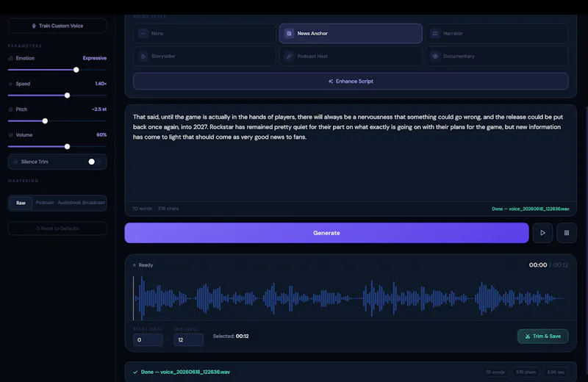588x382 pixels.
Task: Click the Volume slider handle
Action: (67, 146)
